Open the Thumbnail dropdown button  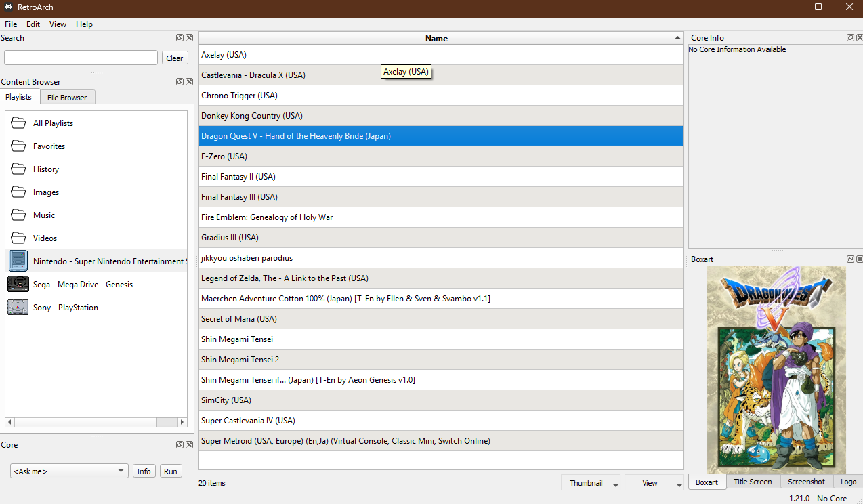[591, 483]
